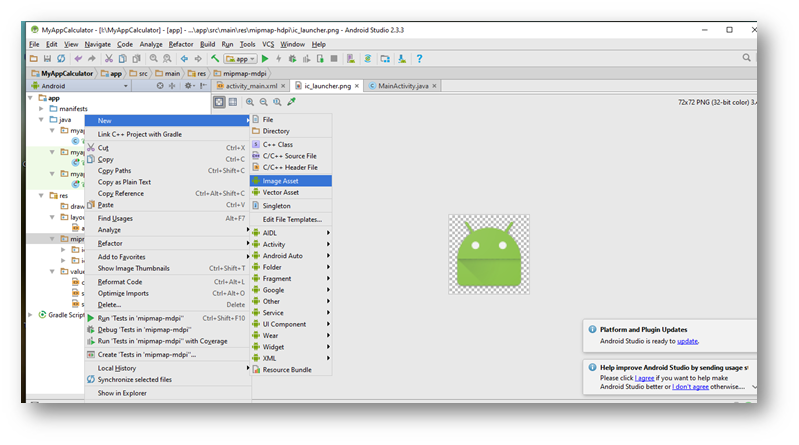
Task: Collapse the res folder node
Action: coord(41,195)
